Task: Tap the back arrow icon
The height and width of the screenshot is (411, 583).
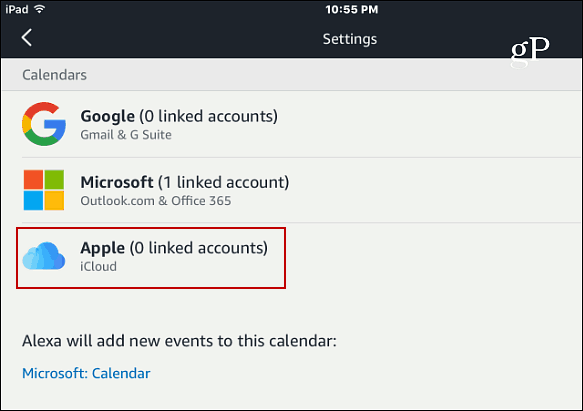Action: (27, 38)
